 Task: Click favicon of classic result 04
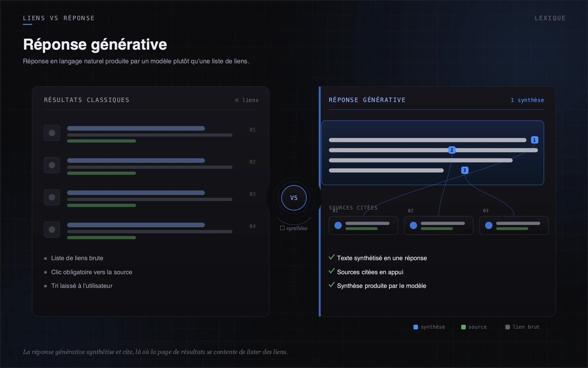pos(52,229)
